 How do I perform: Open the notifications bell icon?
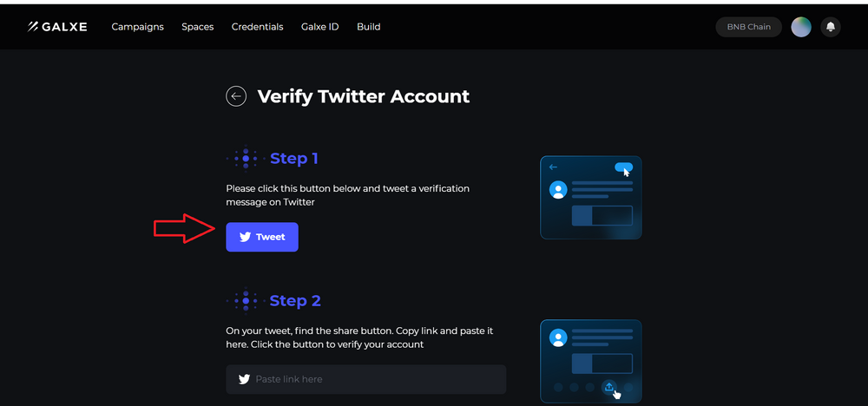pos(831,27)
